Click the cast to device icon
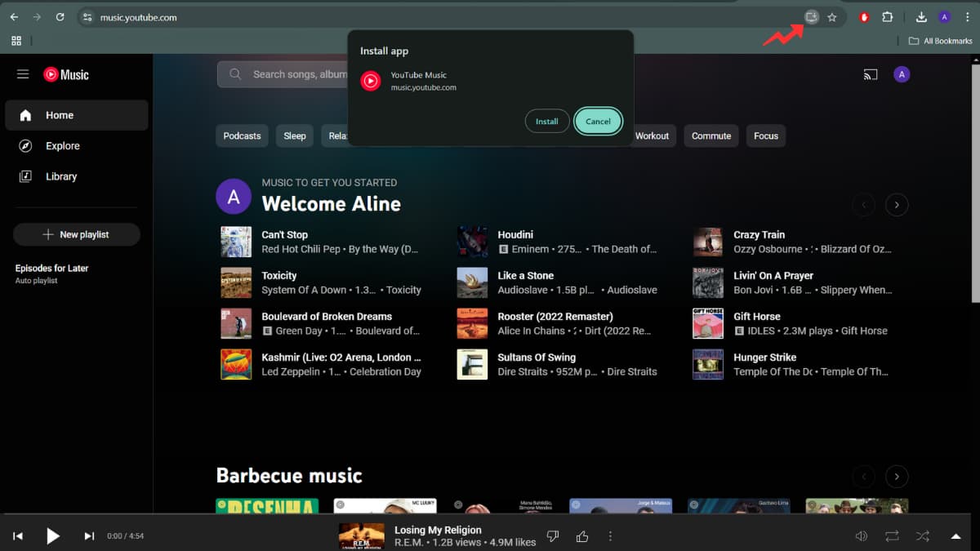The height and width of the screenshot is (551, 980). 871,74
